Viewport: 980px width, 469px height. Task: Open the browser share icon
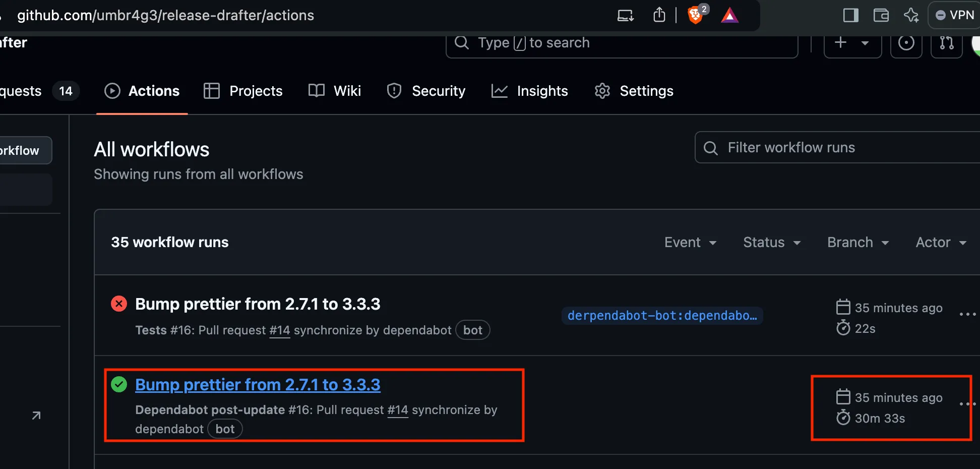click(659, 15)
